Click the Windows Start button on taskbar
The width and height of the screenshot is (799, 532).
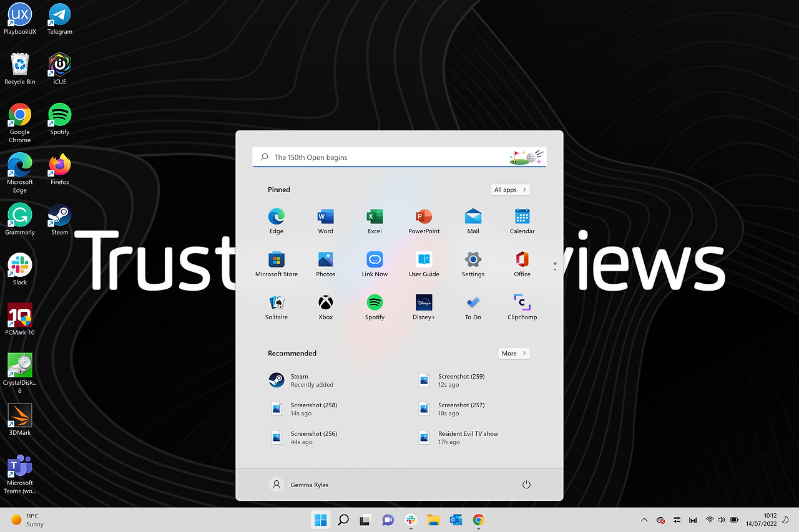point(320,520)
